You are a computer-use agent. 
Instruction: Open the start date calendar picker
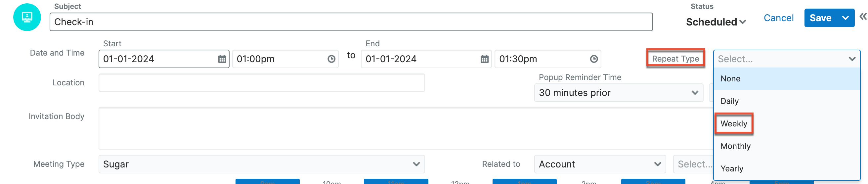[222, 59]
